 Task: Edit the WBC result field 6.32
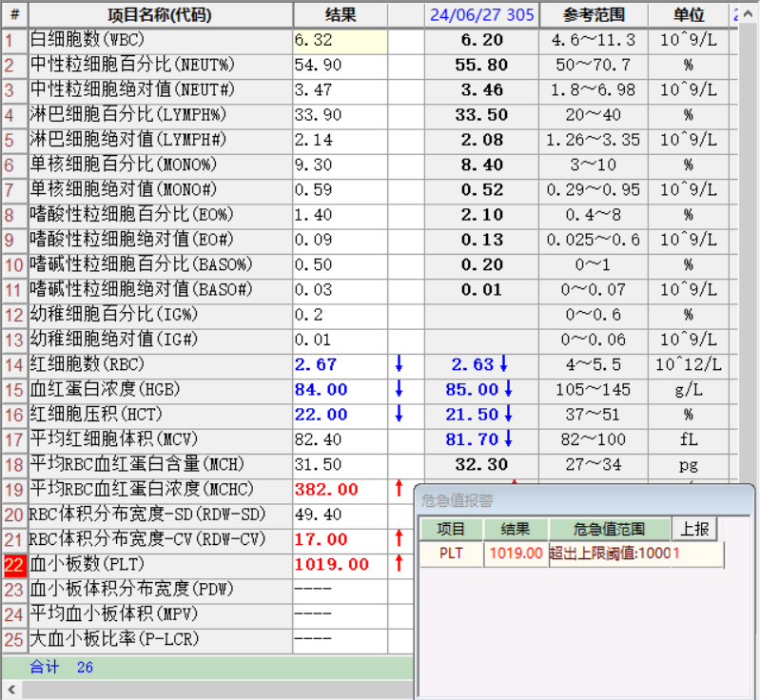point(340,40)
